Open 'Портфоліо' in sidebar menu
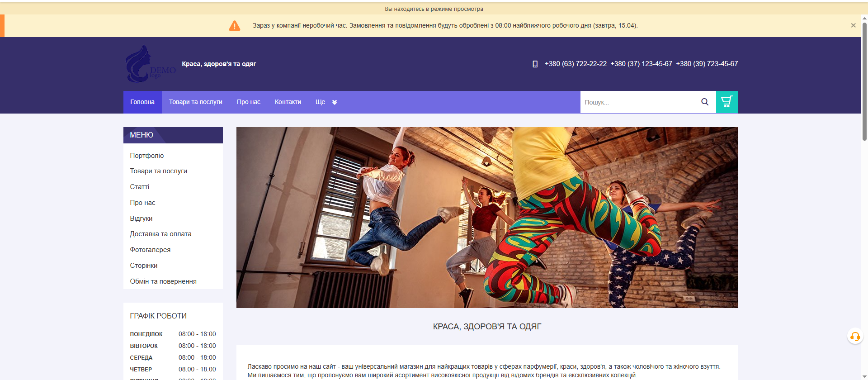868x380 pixels. (147, 156)
